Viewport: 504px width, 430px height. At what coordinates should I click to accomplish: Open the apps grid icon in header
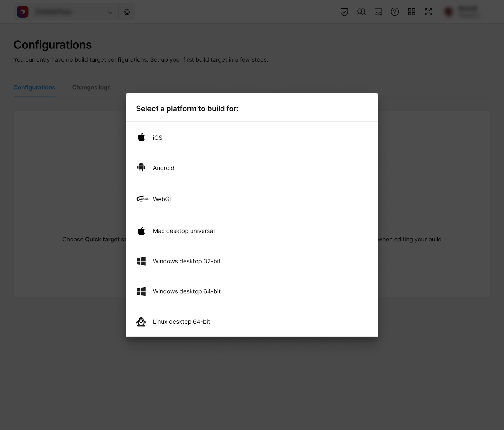click(x=411, y=12)
